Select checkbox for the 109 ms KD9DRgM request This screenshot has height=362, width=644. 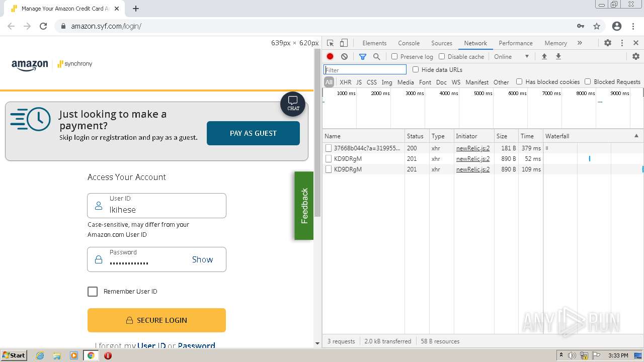pyautogui.click(x=329, y=169)
